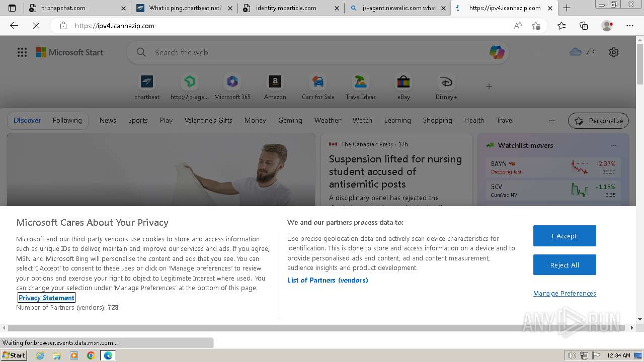Screen dimensions: 644x362
Task: View site information padlock icon
Action: click(63, 26)
